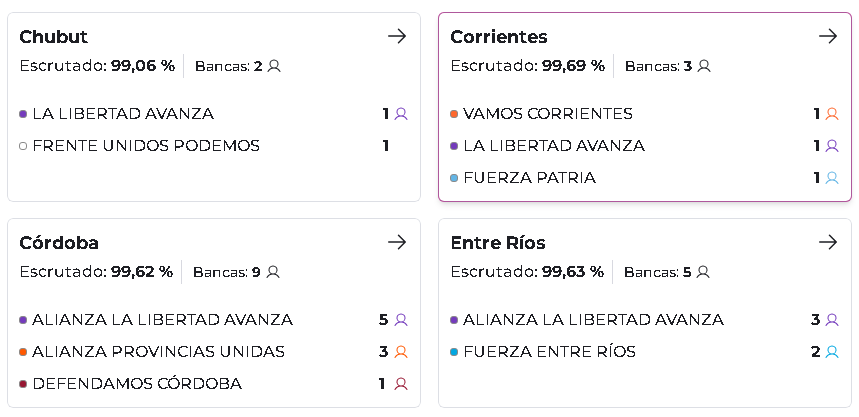
Task: Click the Entre Ríos card arrow
Action: (827, 242)
